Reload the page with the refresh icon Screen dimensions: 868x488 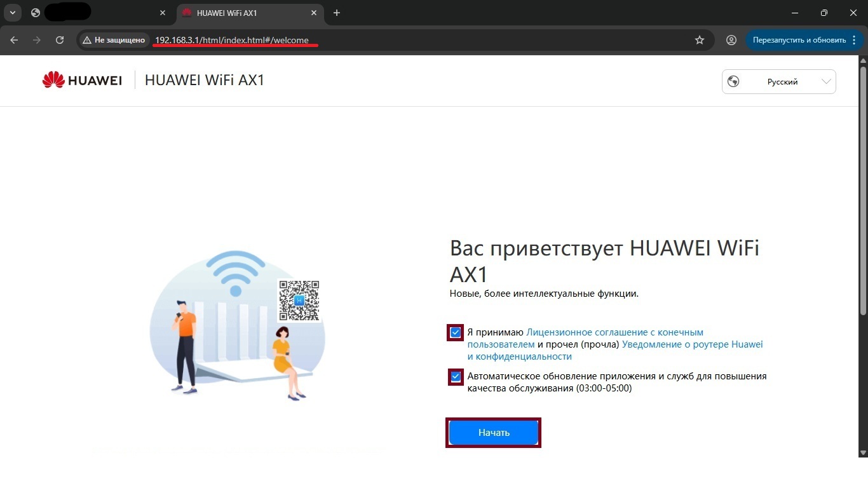60,40
